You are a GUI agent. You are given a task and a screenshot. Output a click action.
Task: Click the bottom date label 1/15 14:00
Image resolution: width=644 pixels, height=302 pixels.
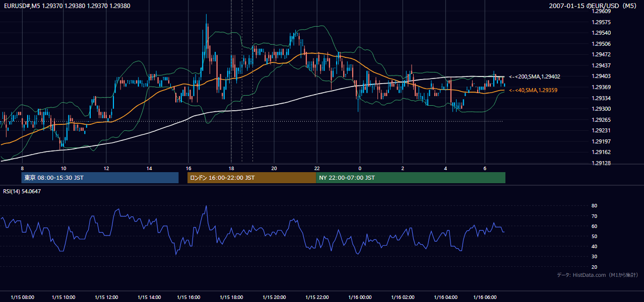click(149, 297)
